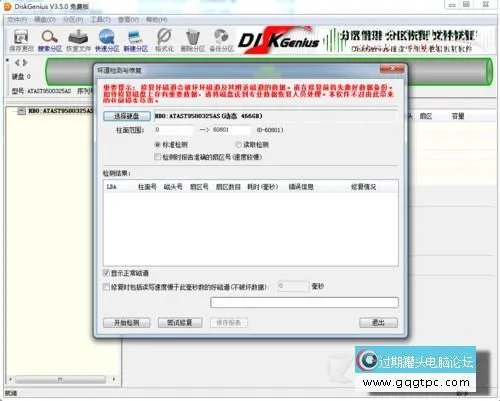Open the Partition (分区) menu
This screenshot has width=500, height=401.
click(x=73, y=20)
